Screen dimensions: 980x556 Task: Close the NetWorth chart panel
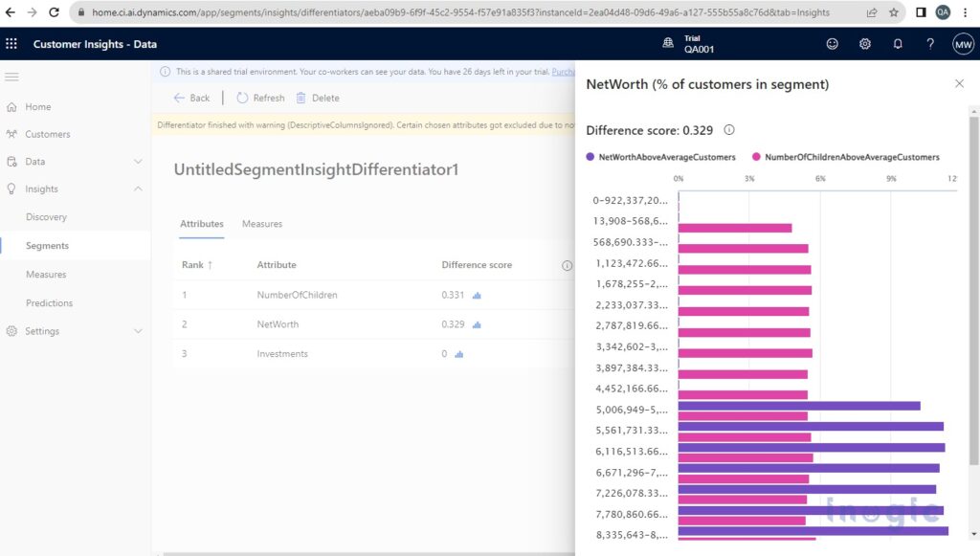pos(960,83)
